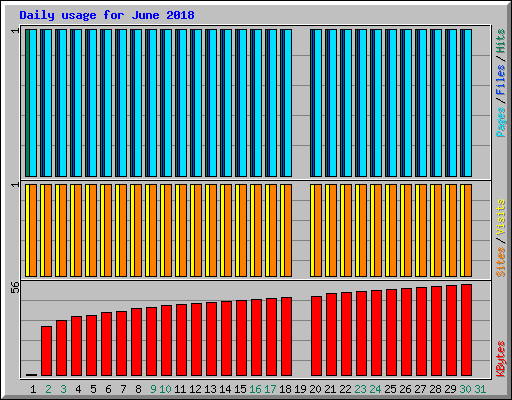This screenshot has width=512, height=400.
Task: Click green weekend day label 30
Action: [x=465, y=389]
